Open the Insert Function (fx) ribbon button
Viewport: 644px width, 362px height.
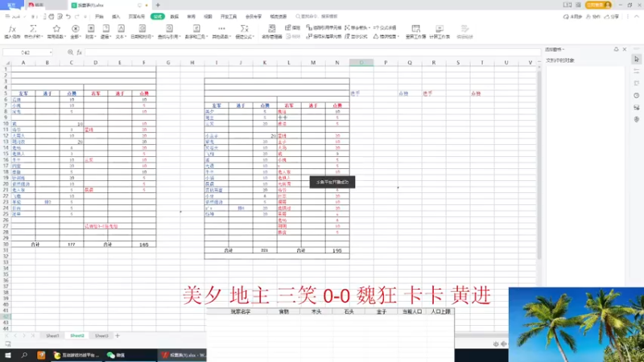click(12, 31)
